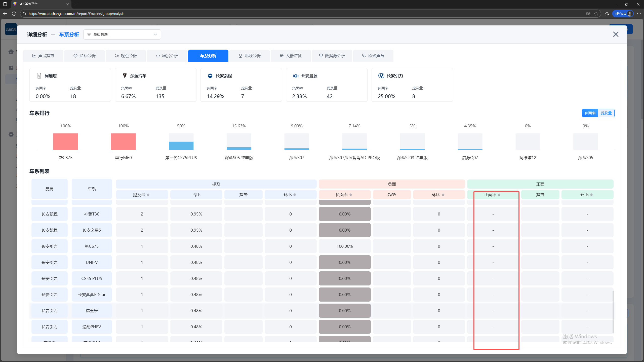Click the table vertical scrollbar
Screen dimensions: 644x362
[x=613, y=312]
